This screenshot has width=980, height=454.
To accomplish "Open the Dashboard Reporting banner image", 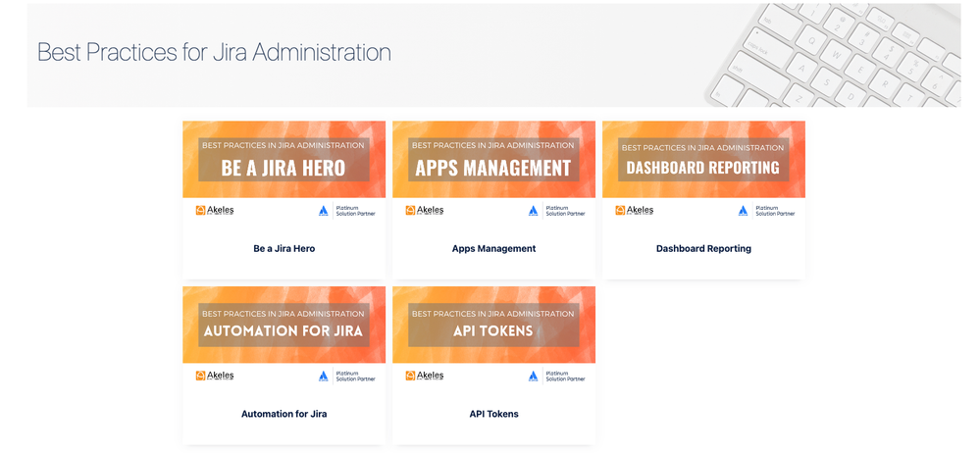I will pos(703,159).
